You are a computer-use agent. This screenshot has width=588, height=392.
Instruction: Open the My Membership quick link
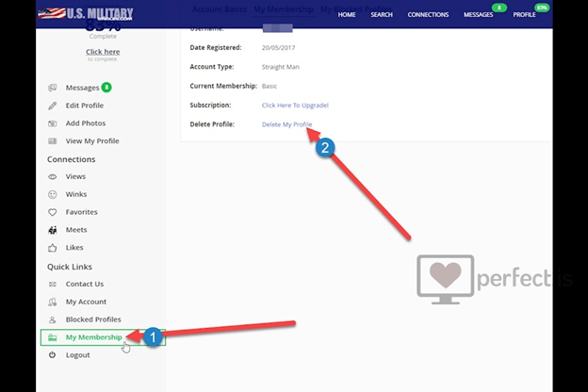93,337
